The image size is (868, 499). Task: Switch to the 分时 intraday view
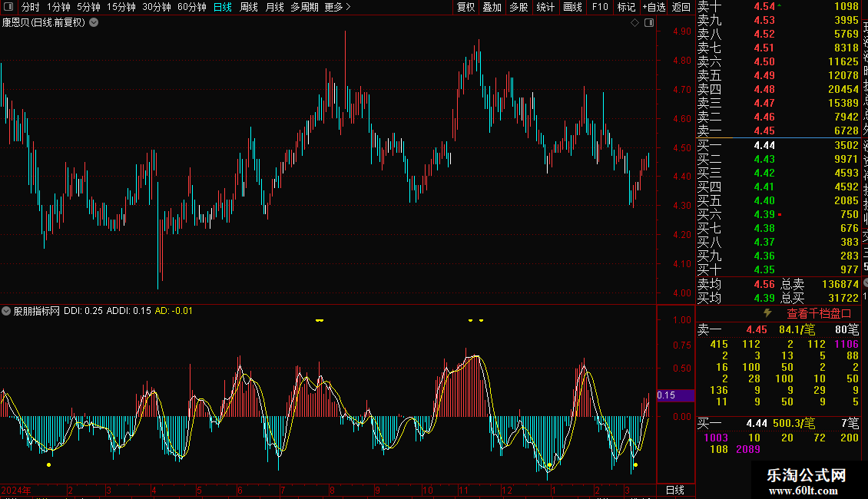[x=31, y=7]
